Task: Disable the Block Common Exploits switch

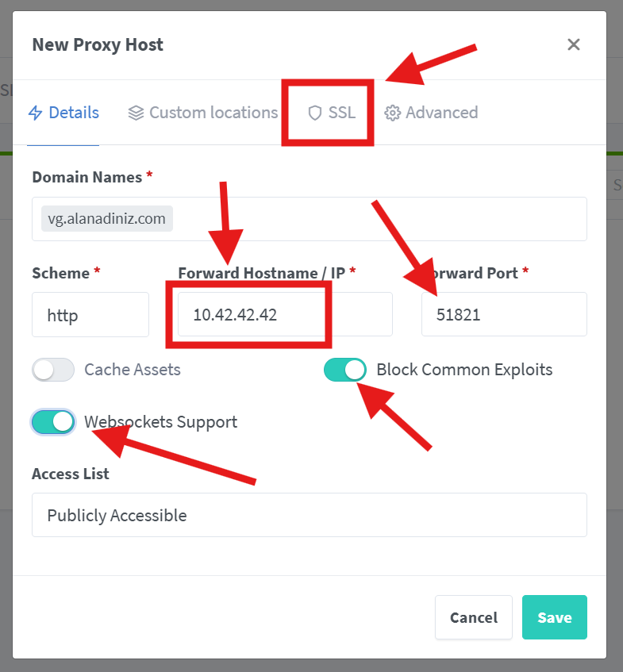Action: [x=345, y=370]
